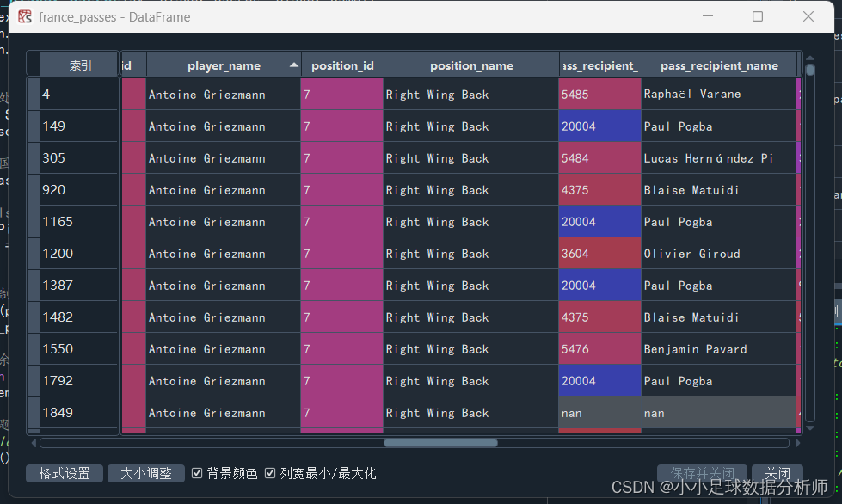Click the horizontal scrollbar left arrow
842x504 pixels.
click(34, 443)
